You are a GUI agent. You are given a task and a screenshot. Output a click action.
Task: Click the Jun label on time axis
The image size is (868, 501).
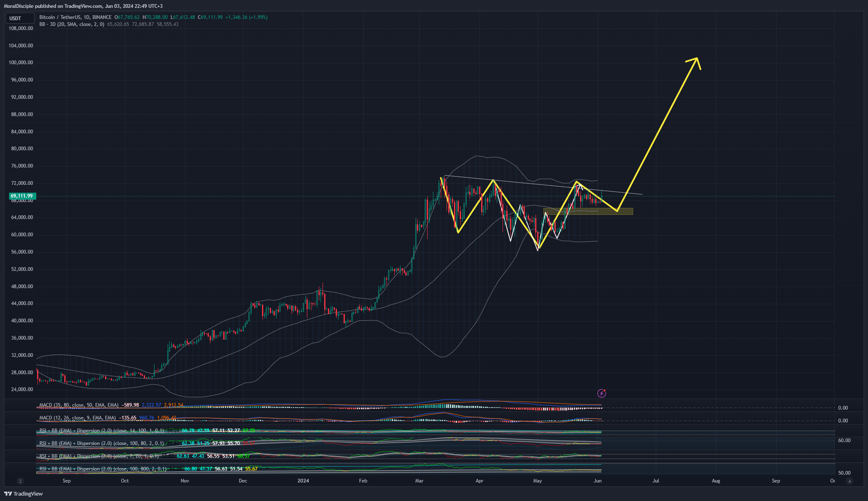pos(598,481)
